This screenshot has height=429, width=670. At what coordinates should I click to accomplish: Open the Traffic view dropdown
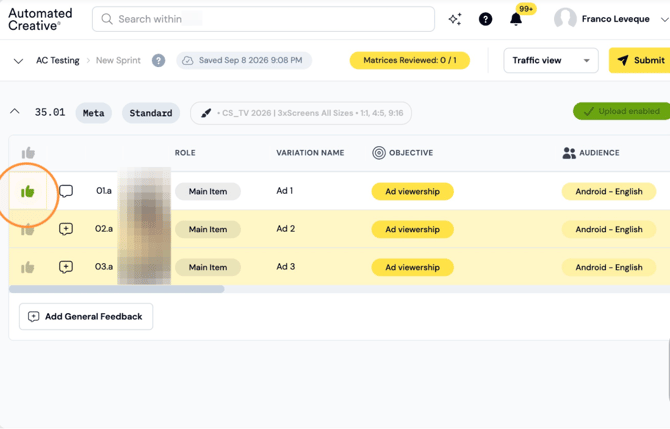tap(551, 60)
